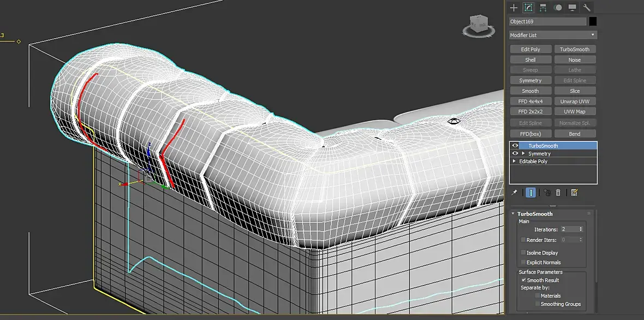644x320 pixels.
Task: Apply the Noise modifier button
Action: point(575,60)
